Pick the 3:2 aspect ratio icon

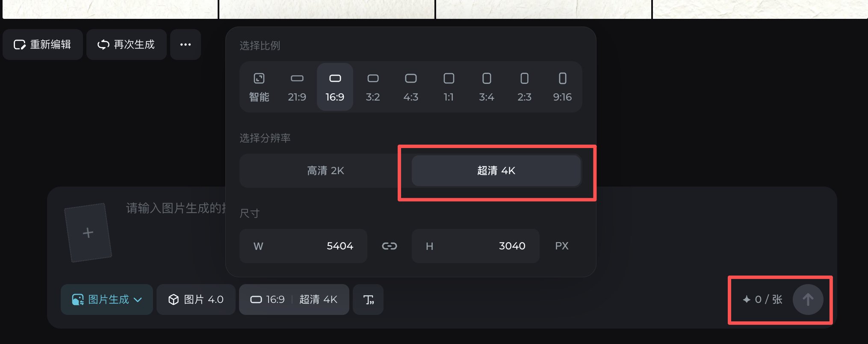tap(373, 87)
